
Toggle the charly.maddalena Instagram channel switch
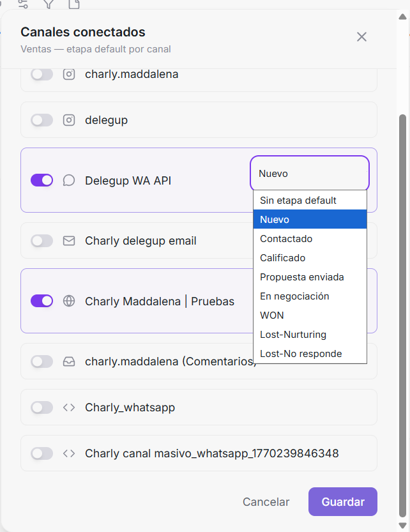[42, 74]
